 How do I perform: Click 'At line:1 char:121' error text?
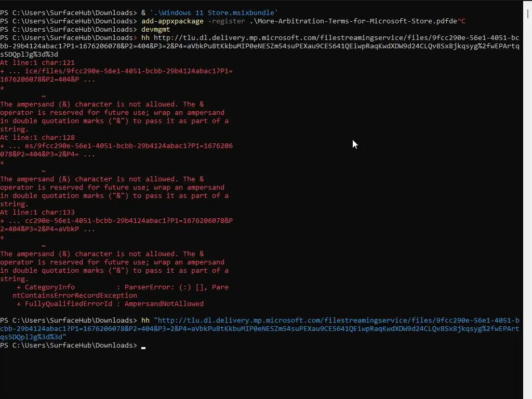tap(37, 63)
